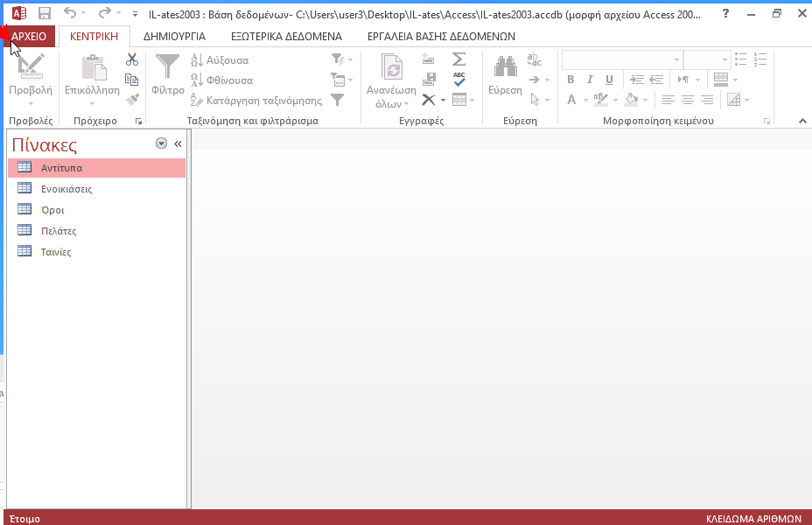The height and width of the screenshot is (525, 812).
Task: Click the Totals sigma icon
Action: click(458, 59)
